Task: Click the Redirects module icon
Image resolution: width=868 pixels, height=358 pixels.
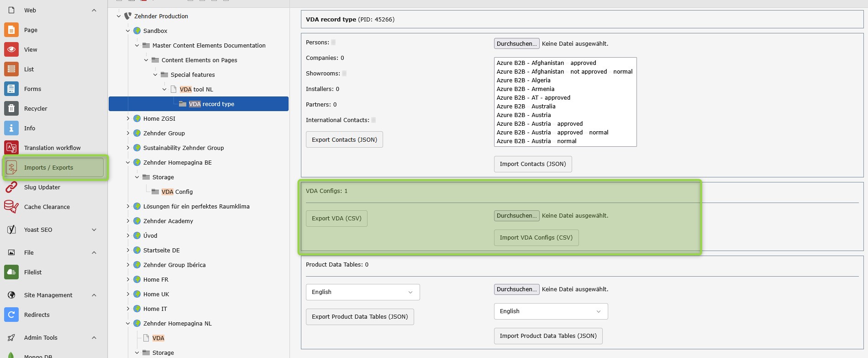Action: pyautogui.click(x=11, y=315)
